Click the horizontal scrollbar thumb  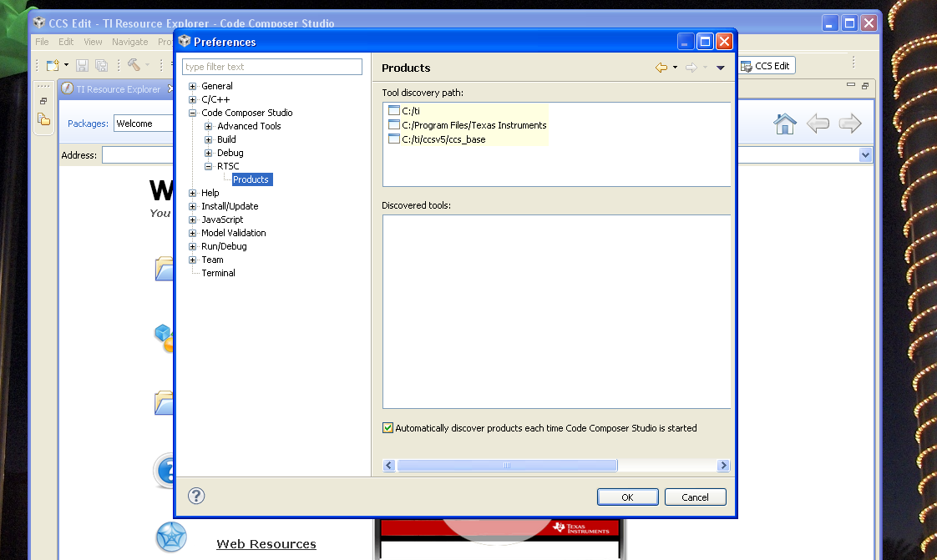(507, 465)
